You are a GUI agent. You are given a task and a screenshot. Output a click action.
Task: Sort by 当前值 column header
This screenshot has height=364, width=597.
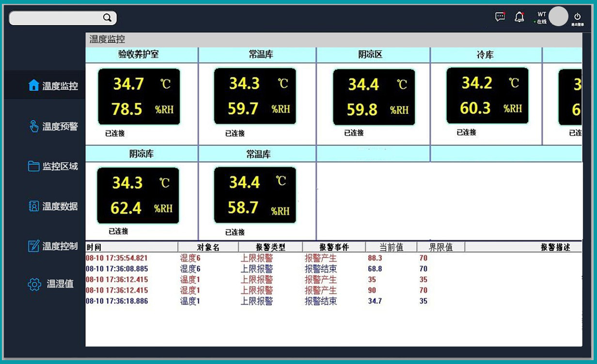point(391,247)
